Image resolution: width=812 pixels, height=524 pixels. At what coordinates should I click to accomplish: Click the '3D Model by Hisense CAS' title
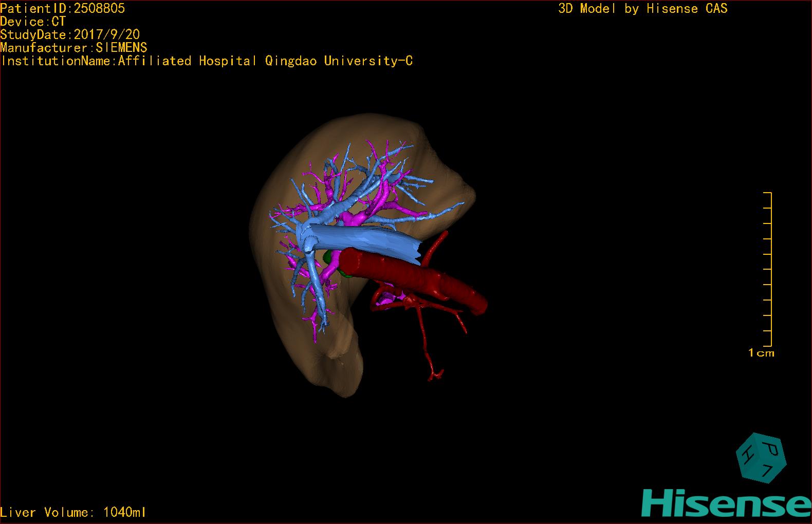coord(642,8)
